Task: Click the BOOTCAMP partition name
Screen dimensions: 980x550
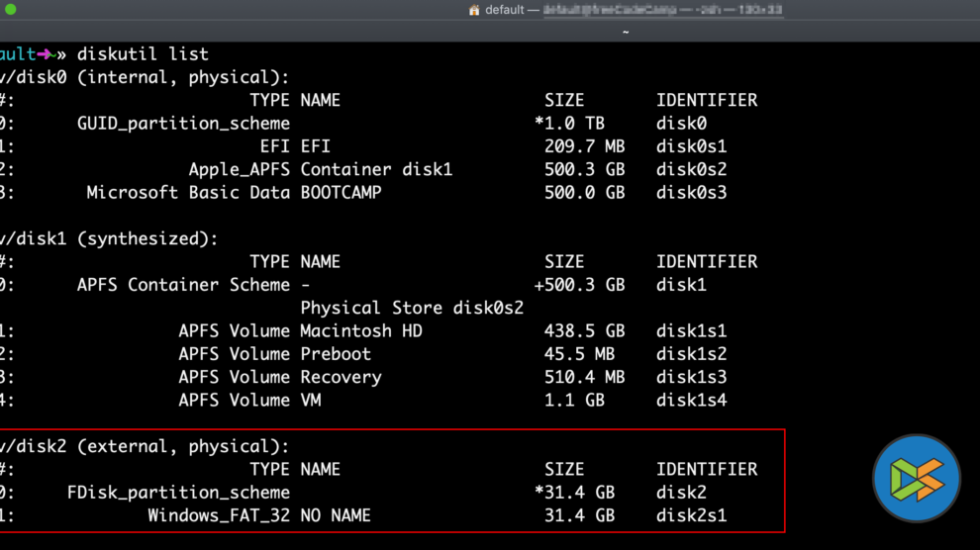Action: [x=341, y=192]
